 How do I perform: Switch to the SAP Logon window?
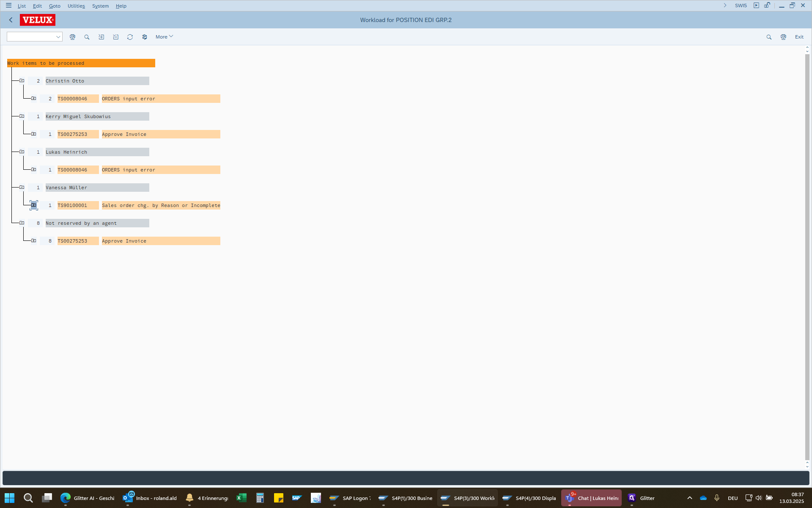350,498
